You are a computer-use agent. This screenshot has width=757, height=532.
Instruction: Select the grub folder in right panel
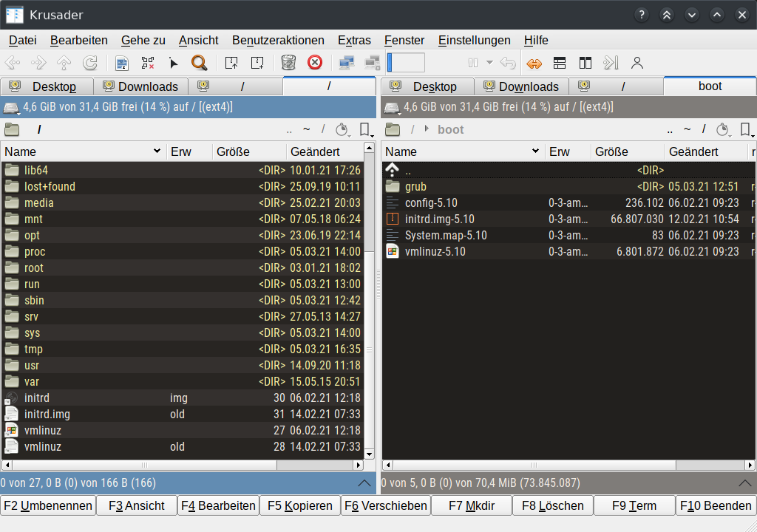click(x=568, y=186)
